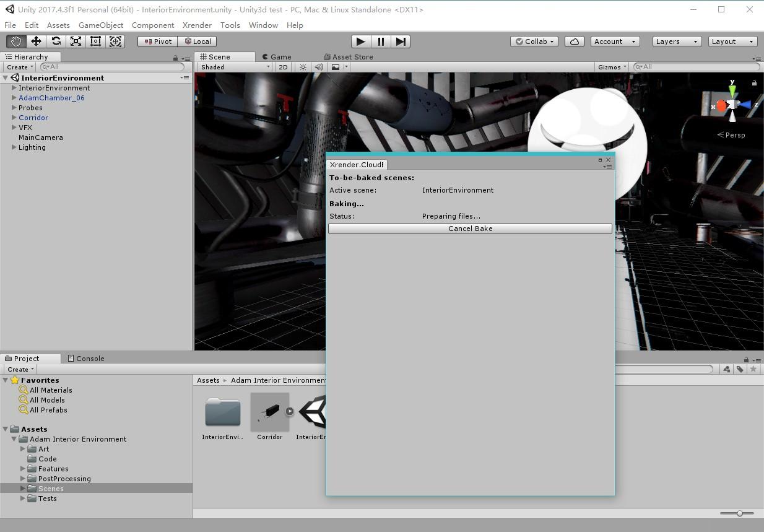
Task: Select the Scale tool
Action: coord(76,41)
